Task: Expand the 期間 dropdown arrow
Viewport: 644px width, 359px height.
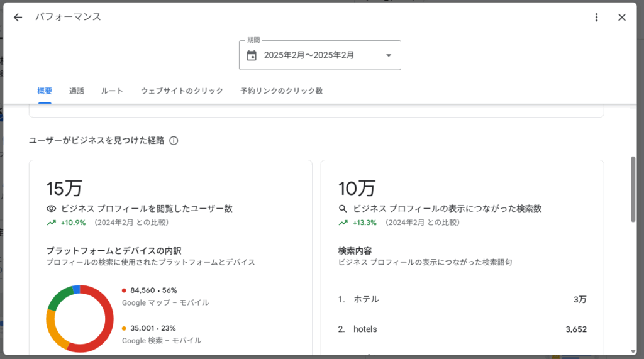Action: tap(388, 55)
